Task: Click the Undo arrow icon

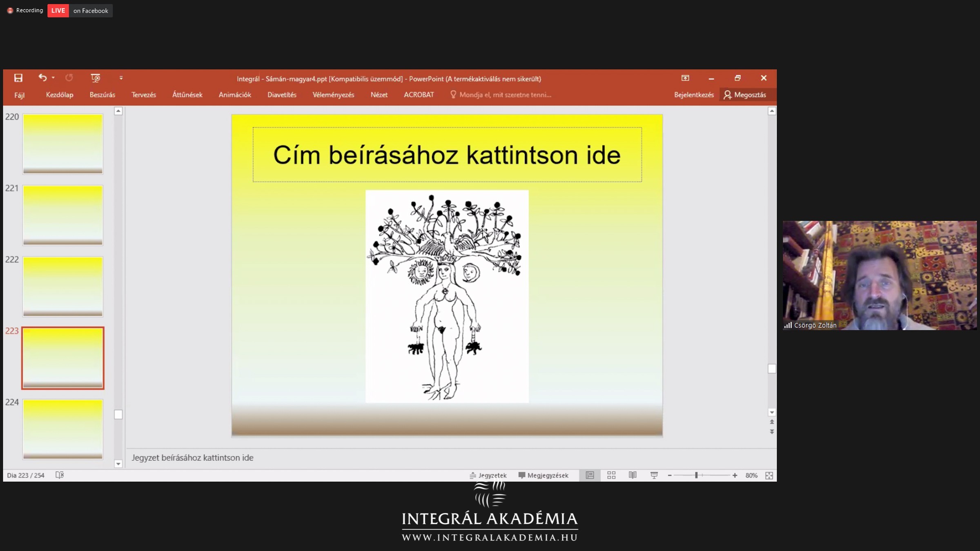Action: pyautogui.click(x=42, y=78)
